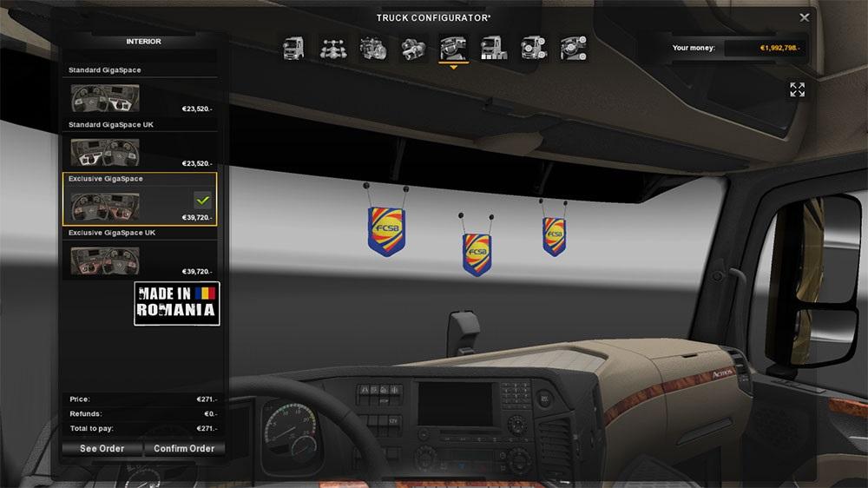Select the transmission category icon
The height and width of the screenshot is (488, 868).
click(413, 48)
